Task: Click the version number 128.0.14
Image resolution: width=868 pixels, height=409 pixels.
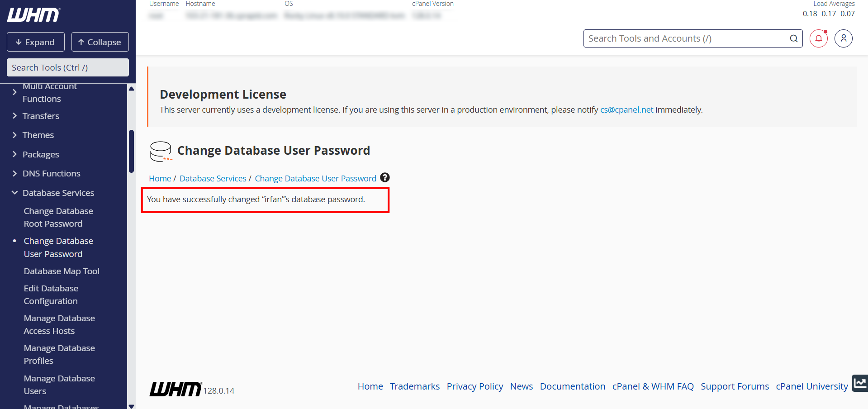Action: [x=219, y=390]
